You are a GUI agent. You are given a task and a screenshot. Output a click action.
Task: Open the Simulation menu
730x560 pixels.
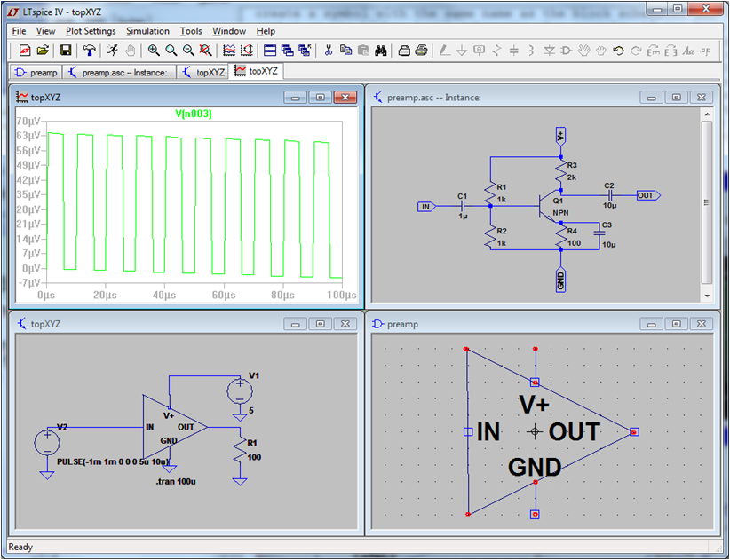147,31
